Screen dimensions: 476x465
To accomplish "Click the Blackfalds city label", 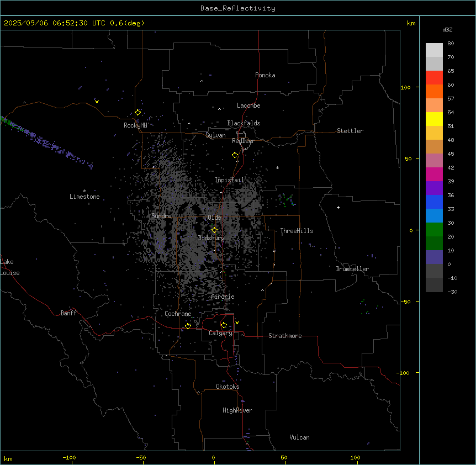I will click(x=244, y=123).
